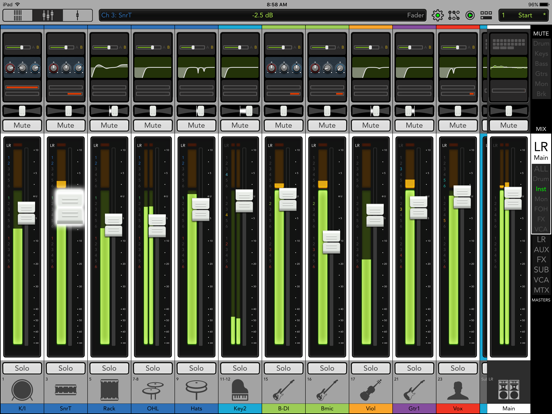Switch to the overview grid view icon
Image resolution: width=552 pixels, height=414 pixels.
coord(18,15)
